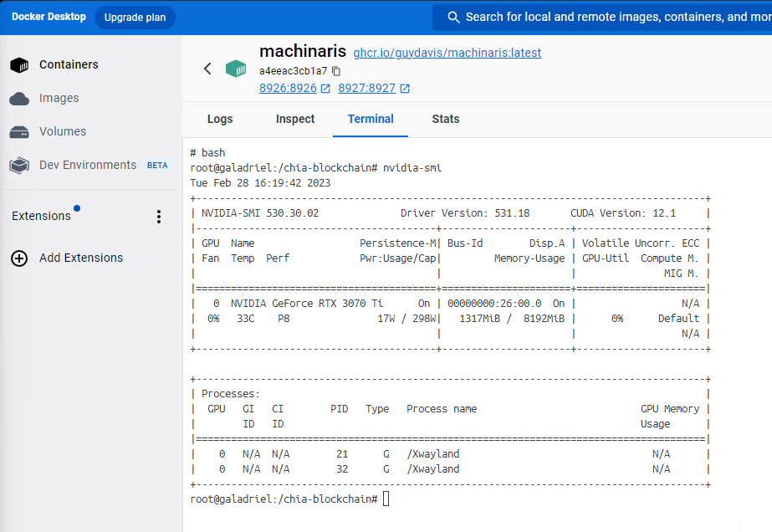
Task: Click the Extensions heading
Action: pos(41,216)
